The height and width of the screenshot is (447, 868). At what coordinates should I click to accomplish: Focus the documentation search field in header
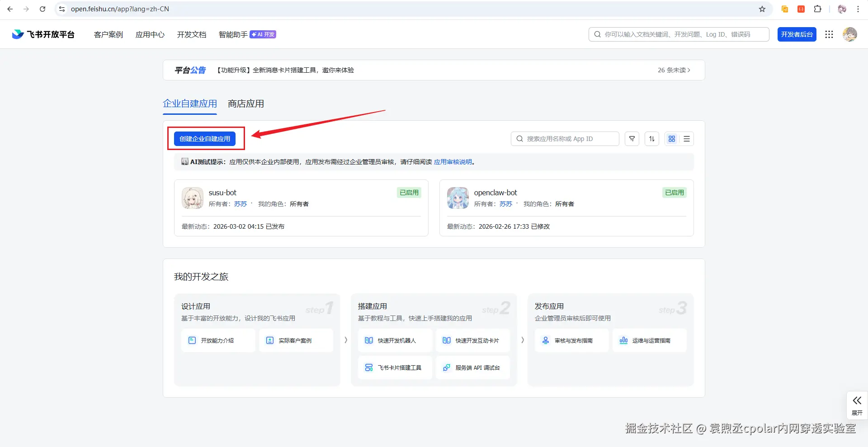click(x=679, y=34)
